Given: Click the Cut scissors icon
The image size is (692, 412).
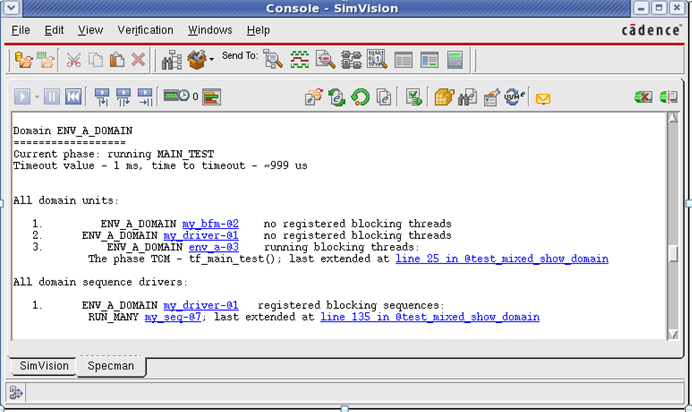Looking at the screenshot, I should tap(73, 60).
